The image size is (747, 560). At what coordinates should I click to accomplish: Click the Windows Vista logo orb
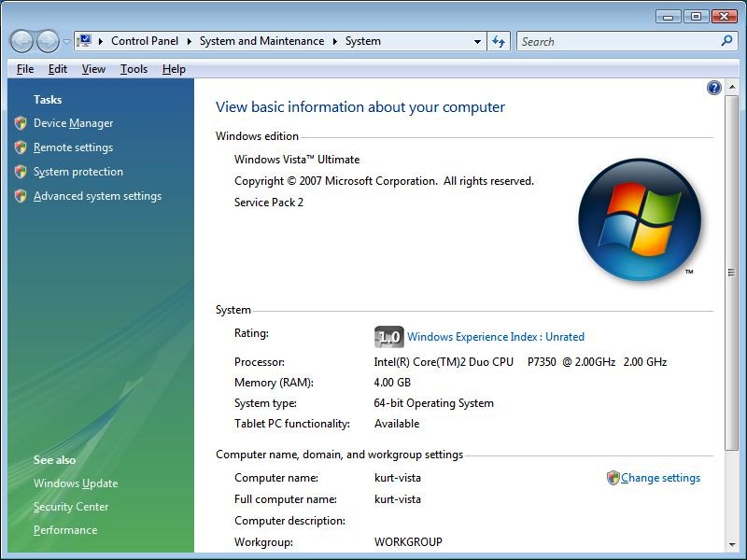(x=640, y=219)
